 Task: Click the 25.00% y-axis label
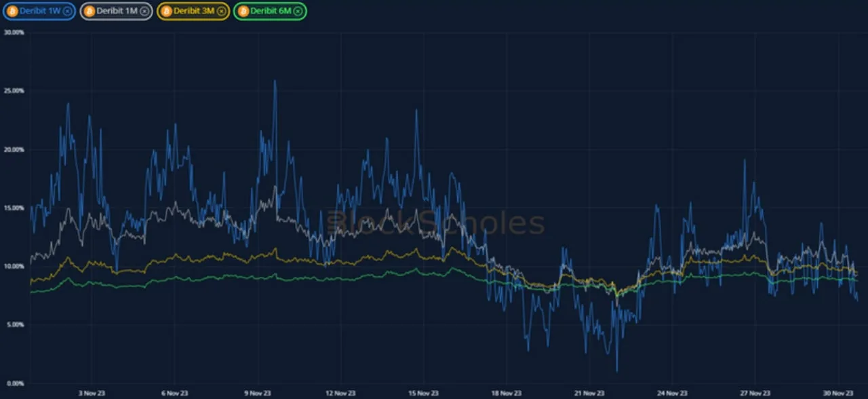pyautogui.click(x=15, y=90)
